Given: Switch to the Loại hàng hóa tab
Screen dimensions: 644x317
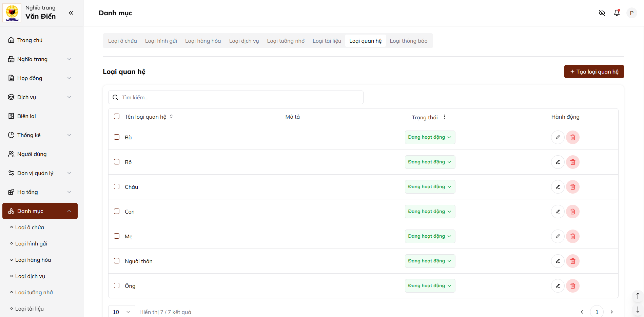Looking at the screenshot, I should tap(203, 41).
